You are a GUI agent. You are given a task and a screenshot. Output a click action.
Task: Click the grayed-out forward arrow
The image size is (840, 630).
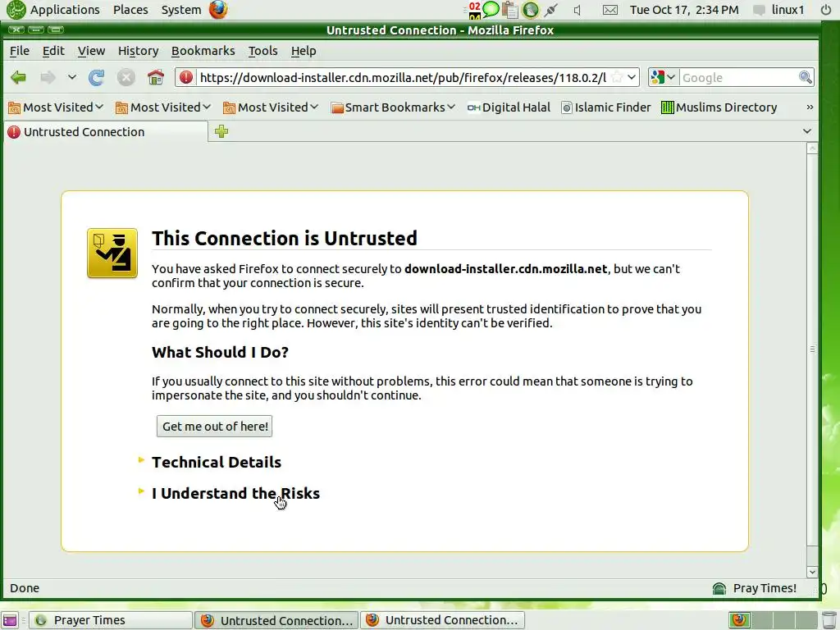48,78
